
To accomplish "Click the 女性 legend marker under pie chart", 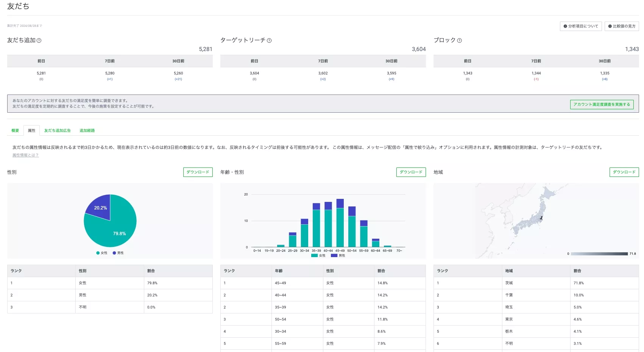I will [98, 253].
